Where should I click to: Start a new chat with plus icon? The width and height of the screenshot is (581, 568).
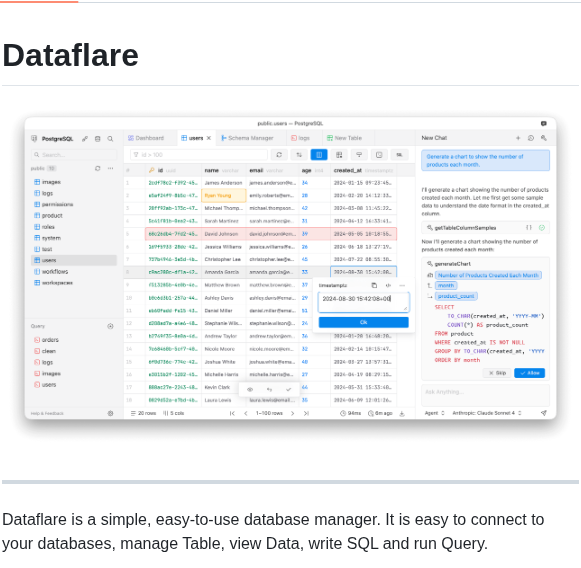(518, 138)
